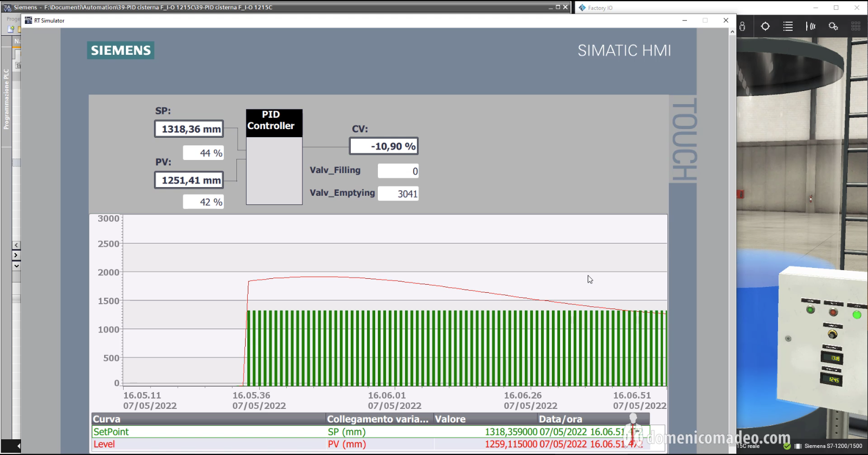Viewport: 868px width, 455px height.
Task: Open the Factory IO tag list icon
Action: [x=788, y=27]
